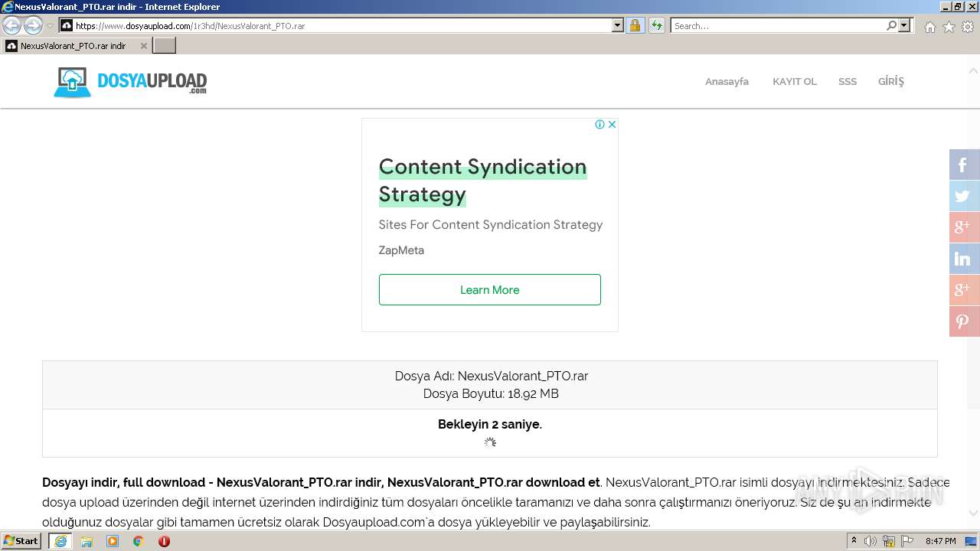The image size is (980, 551).
Task: Open the search provider dropdown arrow
Action: [904, 26]
